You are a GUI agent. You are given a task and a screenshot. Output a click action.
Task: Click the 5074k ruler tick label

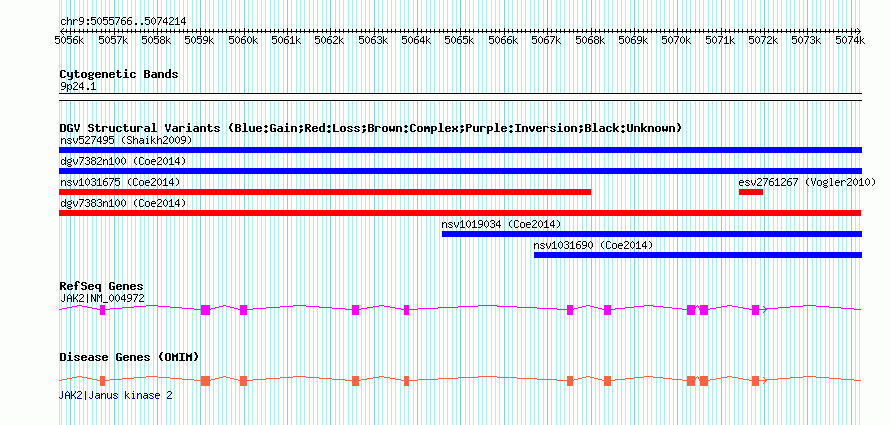(x=851, y=40)
